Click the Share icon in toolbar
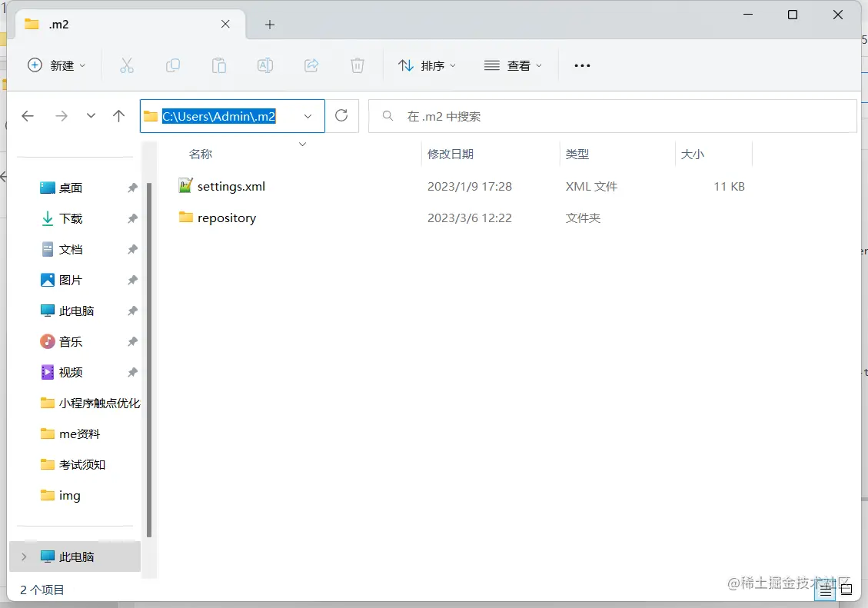The image size is (868, 608). 311,65
